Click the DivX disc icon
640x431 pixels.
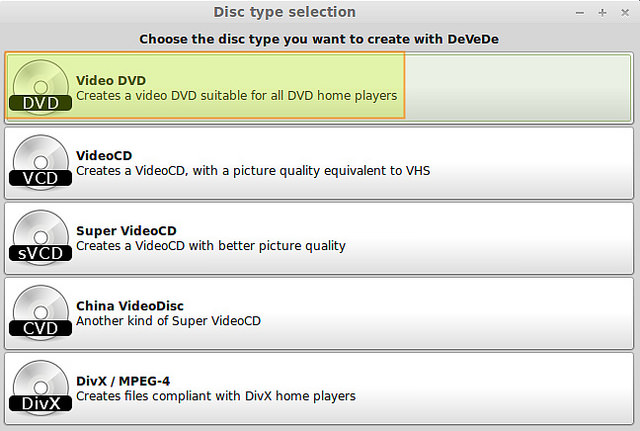pyautogui.click(x=40, y=387)
